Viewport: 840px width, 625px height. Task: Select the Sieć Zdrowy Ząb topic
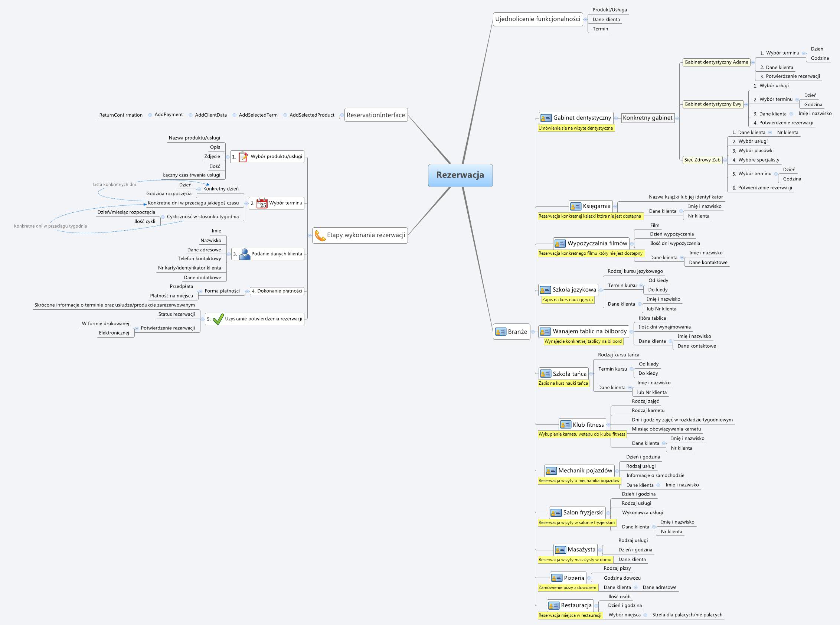click(702, 160)
